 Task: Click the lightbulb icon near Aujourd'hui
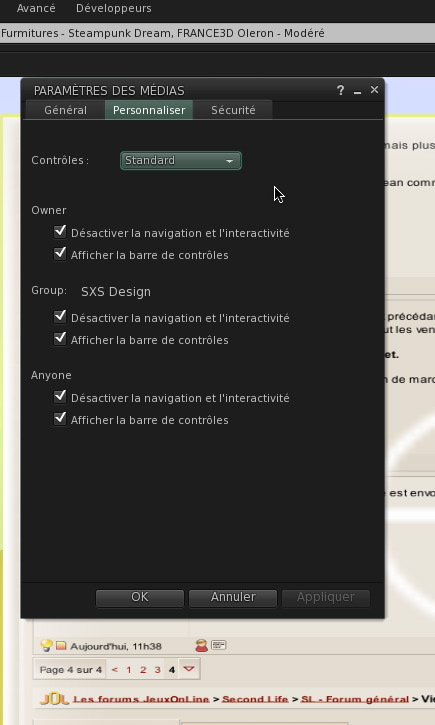(46, 645)
